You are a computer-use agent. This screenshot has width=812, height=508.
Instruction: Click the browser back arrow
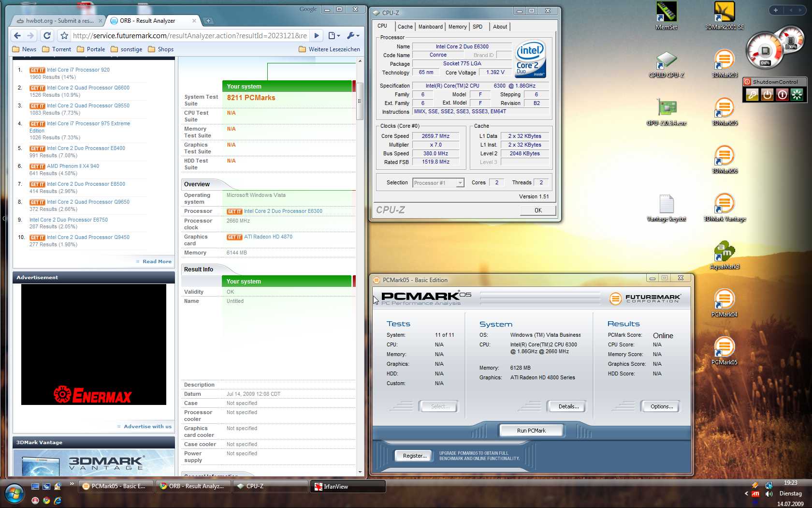tap(17, 35)
